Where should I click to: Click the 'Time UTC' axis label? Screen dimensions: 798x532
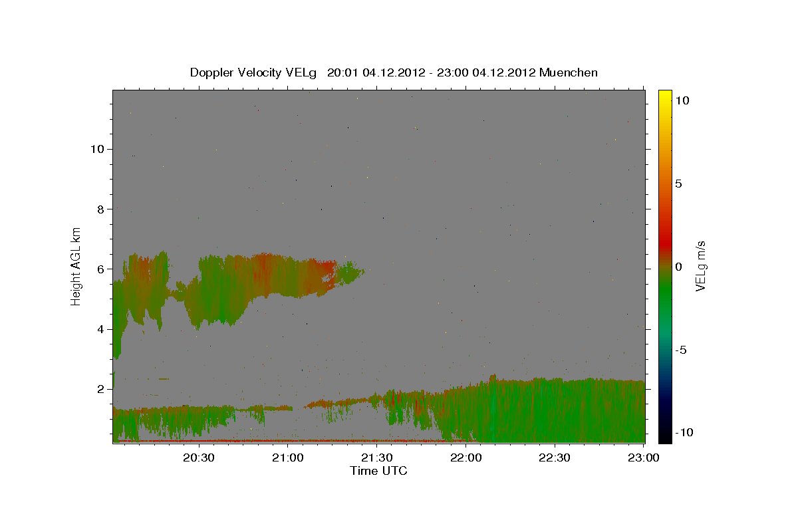point(378,471)
